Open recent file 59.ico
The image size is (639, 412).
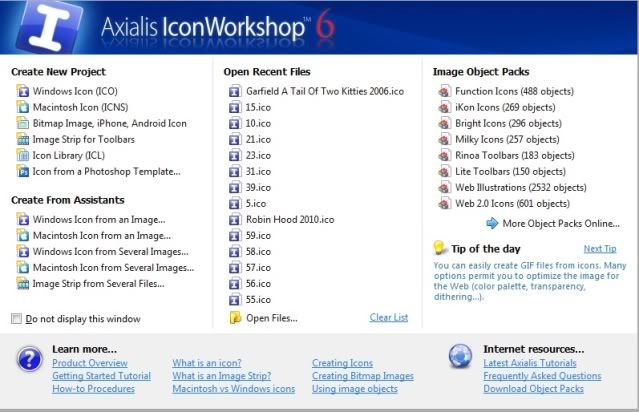click(x=258, y=236)
